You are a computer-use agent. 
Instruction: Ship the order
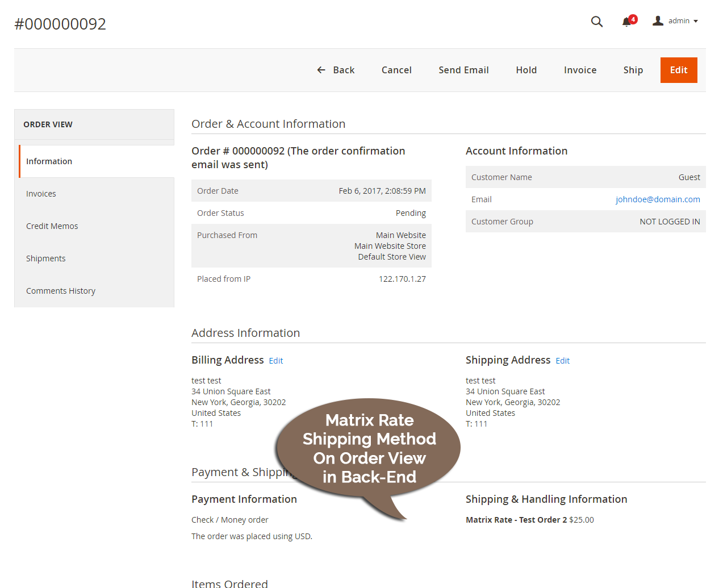[x=633, y=69]
